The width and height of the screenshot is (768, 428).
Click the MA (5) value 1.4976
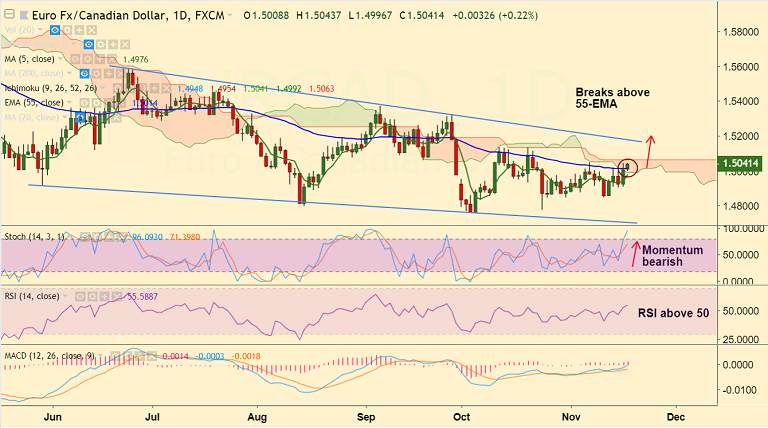tap(136, 59)
